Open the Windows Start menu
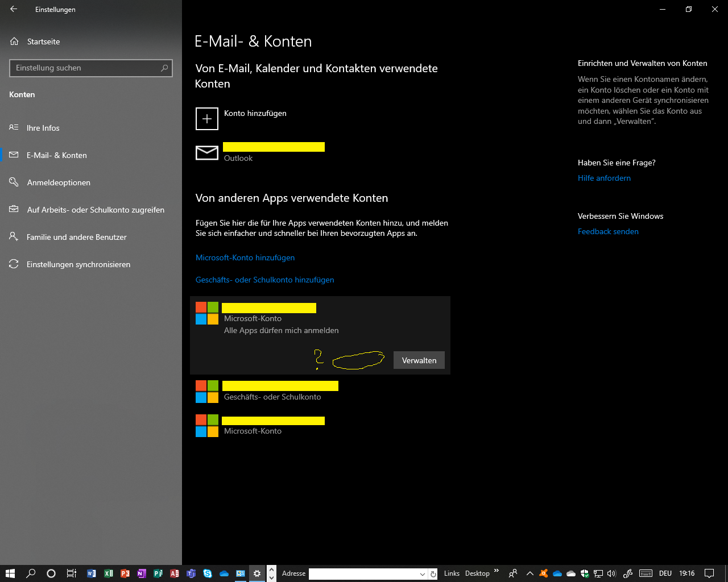This screenshot has height=582, width=728. click(x=10, y=573)
